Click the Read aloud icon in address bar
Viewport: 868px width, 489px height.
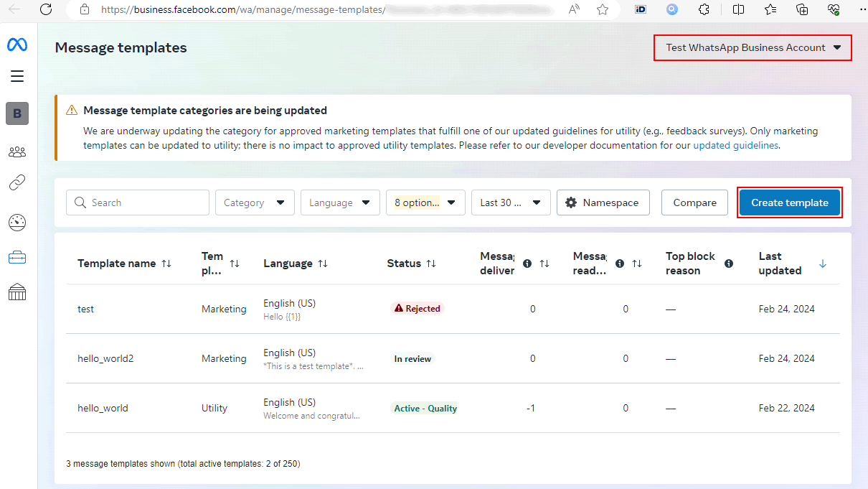click(x=574, y=9)
